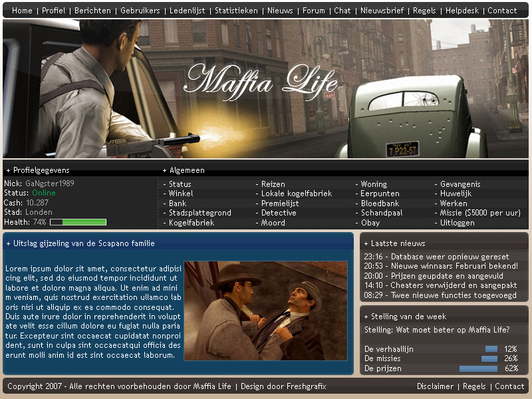
Task: Start the Missie ($5000 per uur) link
Action: (480, 213)
